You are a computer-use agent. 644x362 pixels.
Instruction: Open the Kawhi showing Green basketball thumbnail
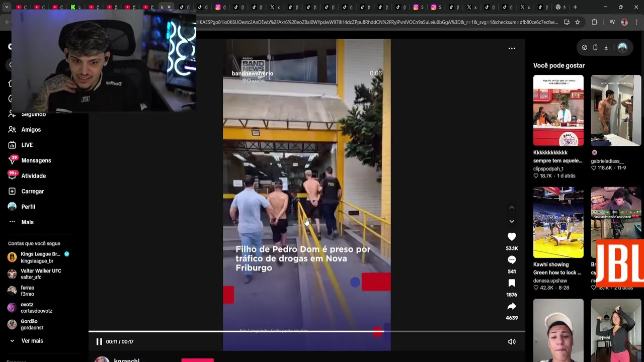point(558,223)
